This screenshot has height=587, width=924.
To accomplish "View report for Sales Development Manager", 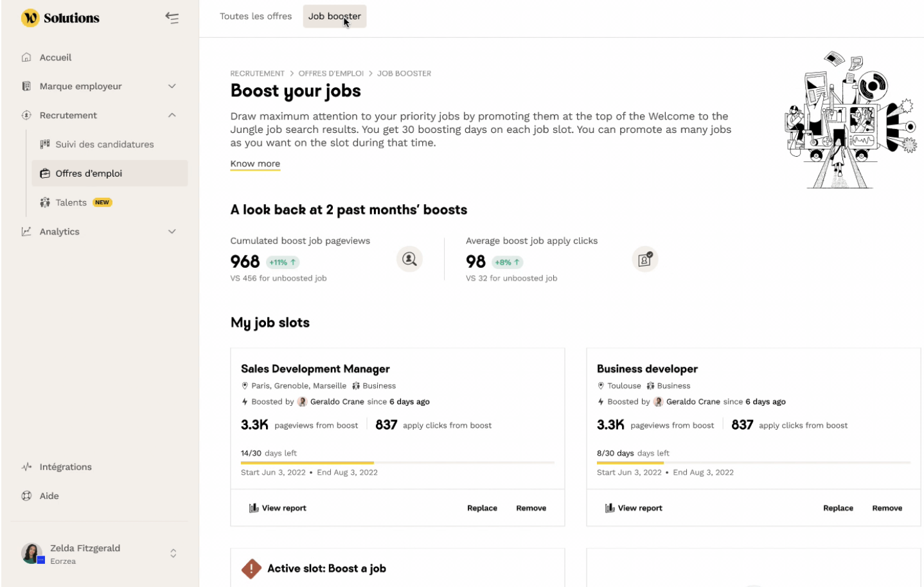I will pyautogui.click(x=278, y=508).
